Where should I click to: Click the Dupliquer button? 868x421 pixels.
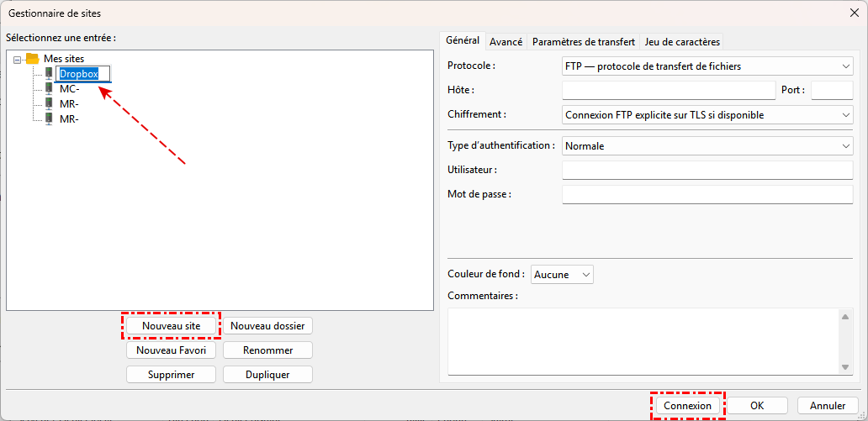267,375
